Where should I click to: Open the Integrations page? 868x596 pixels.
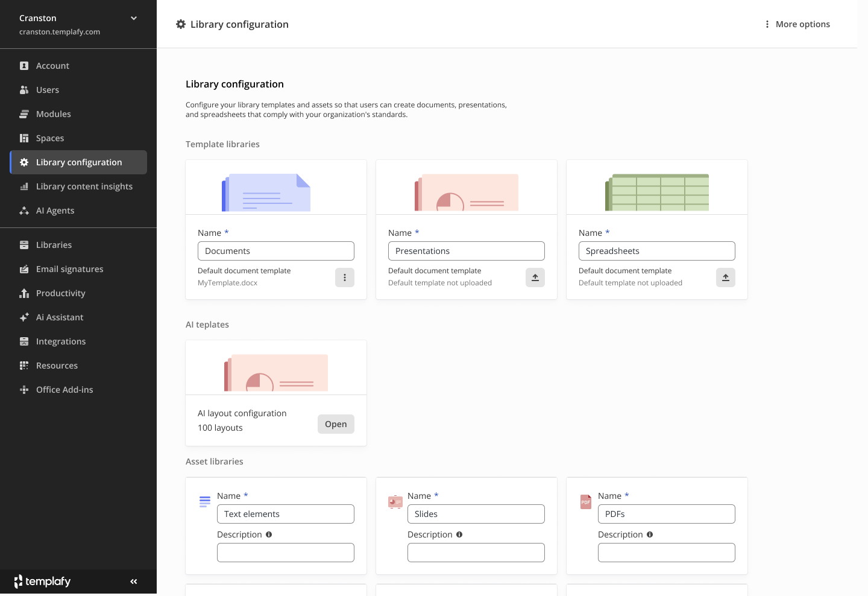click(x=78, y=341)
